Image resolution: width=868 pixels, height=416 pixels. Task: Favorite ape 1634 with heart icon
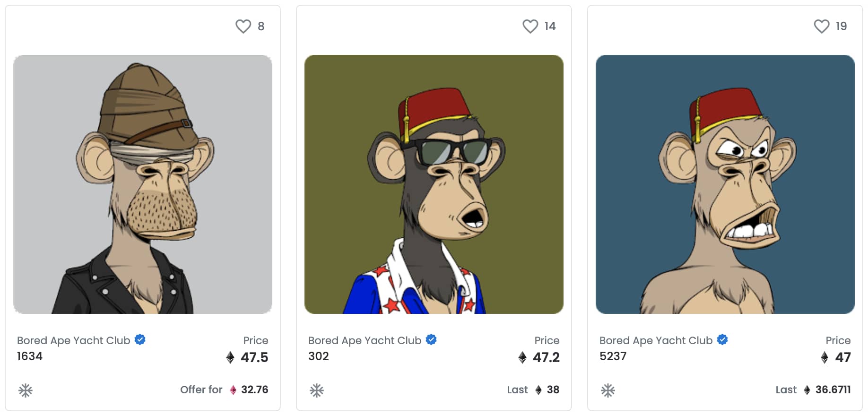[x=243, y=26]
